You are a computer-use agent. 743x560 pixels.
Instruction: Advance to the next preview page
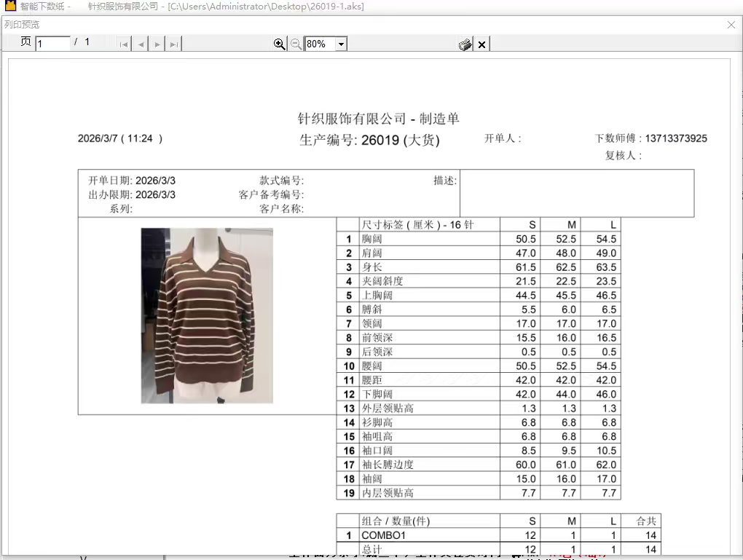pyautogui.click(x=157, y=44)
